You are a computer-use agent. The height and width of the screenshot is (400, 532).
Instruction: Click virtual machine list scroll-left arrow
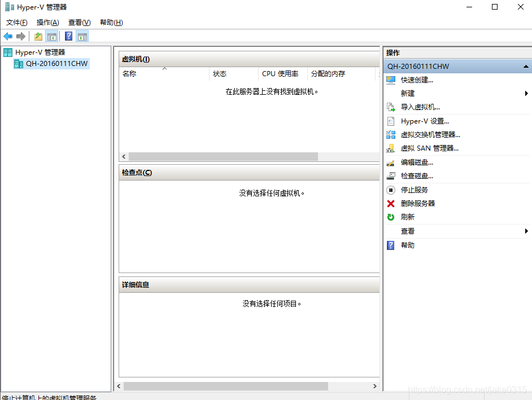click(x=124, y=156)
